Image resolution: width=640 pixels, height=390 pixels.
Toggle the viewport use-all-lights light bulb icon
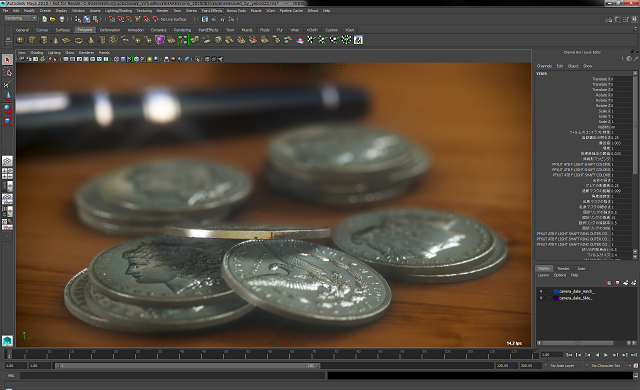click(x=150, y=59)
